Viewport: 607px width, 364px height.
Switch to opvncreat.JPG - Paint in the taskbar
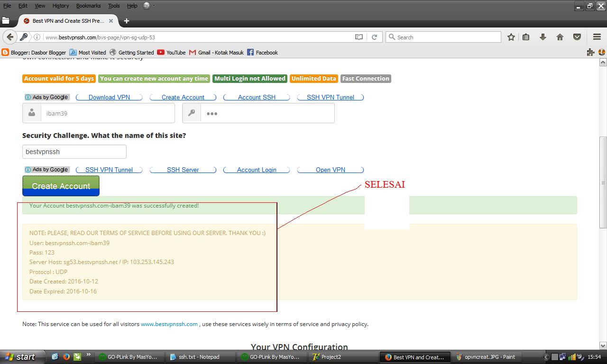pos(486,357)
